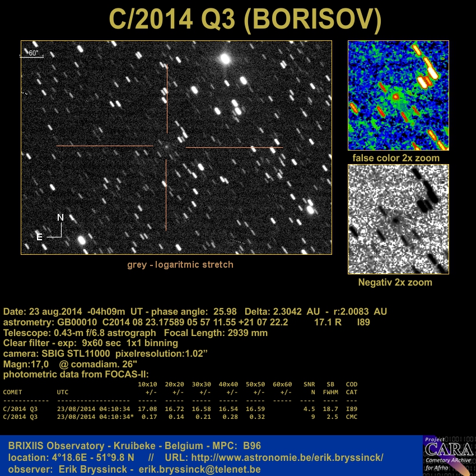Image resolution: width=476 pixels, height=476 pixels.
Task: Click the 'photometric data from FOCAS-II' heading
Action: 76,374
